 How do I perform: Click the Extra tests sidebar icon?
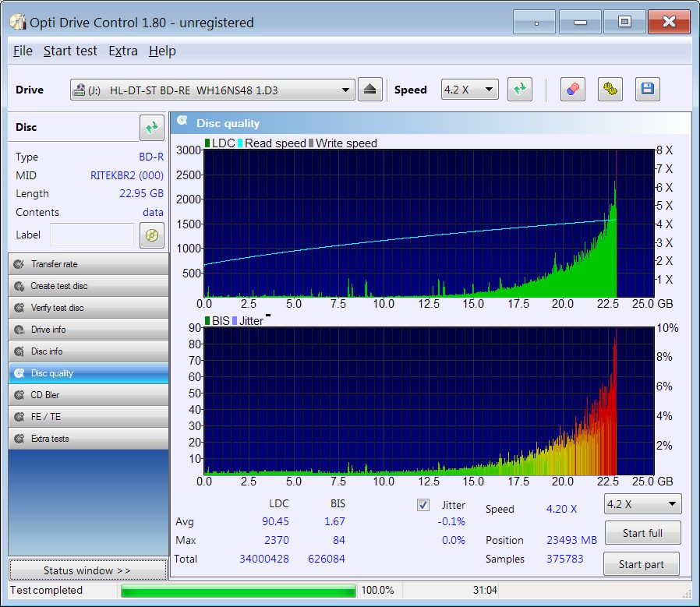[19, 439]
